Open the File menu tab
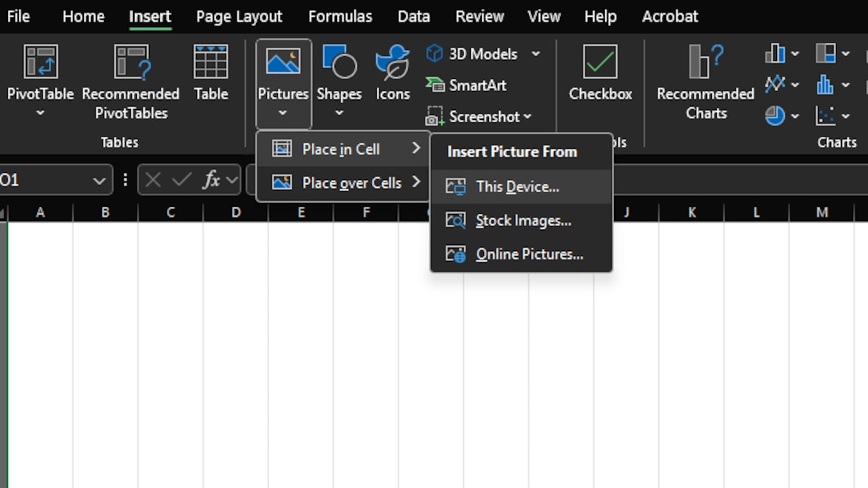 point(18,16)
